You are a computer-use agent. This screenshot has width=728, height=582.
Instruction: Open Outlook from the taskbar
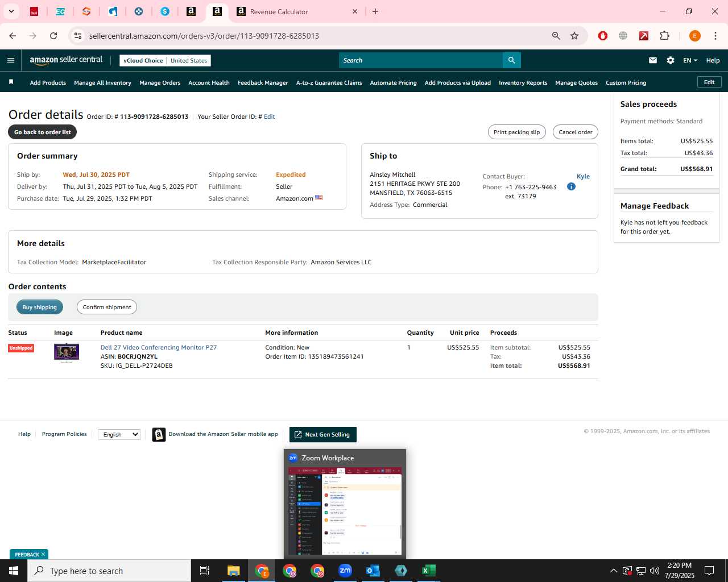coord(373,571)
